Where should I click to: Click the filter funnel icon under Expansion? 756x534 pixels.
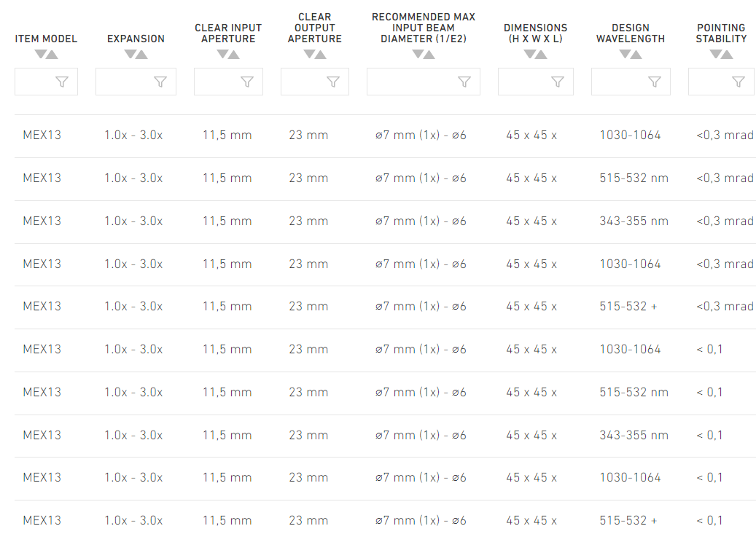pos(160,82)
